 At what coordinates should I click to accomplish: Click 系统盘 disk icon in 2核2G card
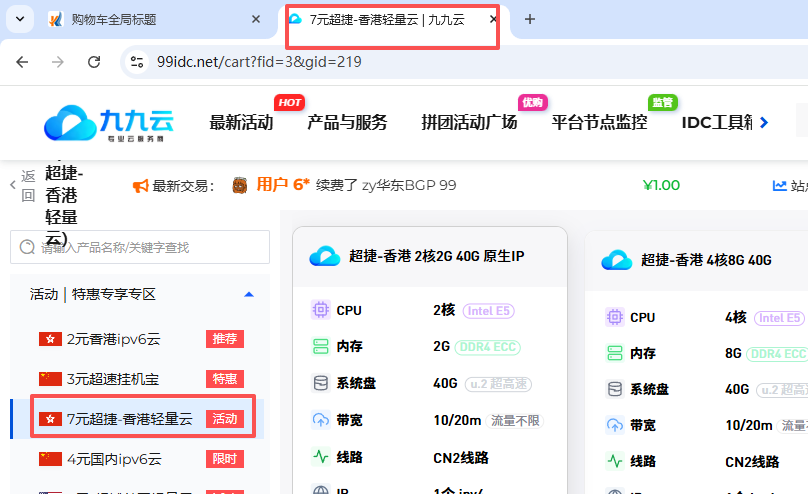coord(321,383)
